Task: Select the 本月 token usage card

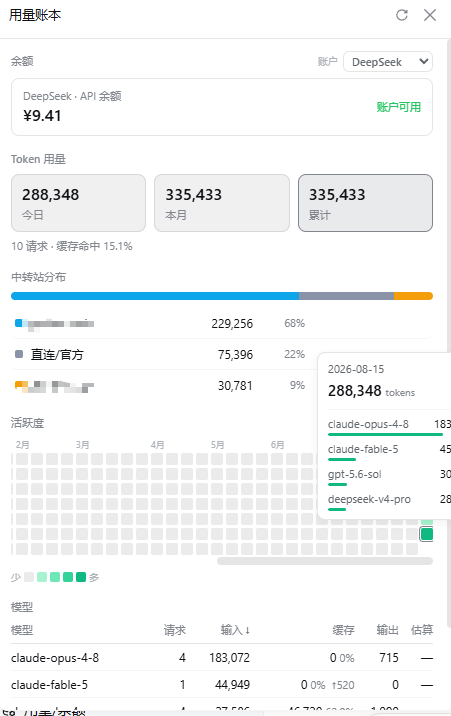Action: [222, 203]
